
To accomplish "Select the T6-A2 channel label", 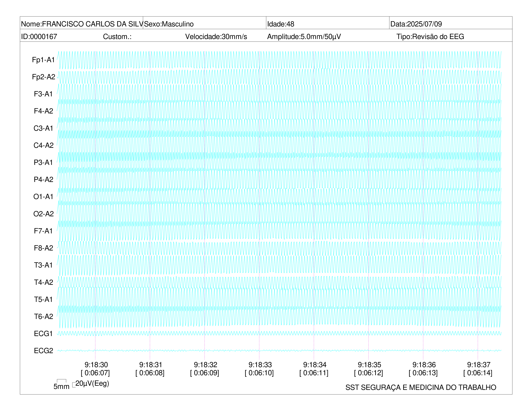I will [44, 316].
